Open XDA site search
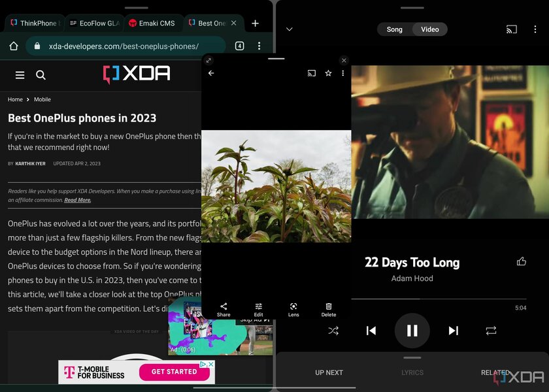The image size is (549, 392). tap(41, 75)
